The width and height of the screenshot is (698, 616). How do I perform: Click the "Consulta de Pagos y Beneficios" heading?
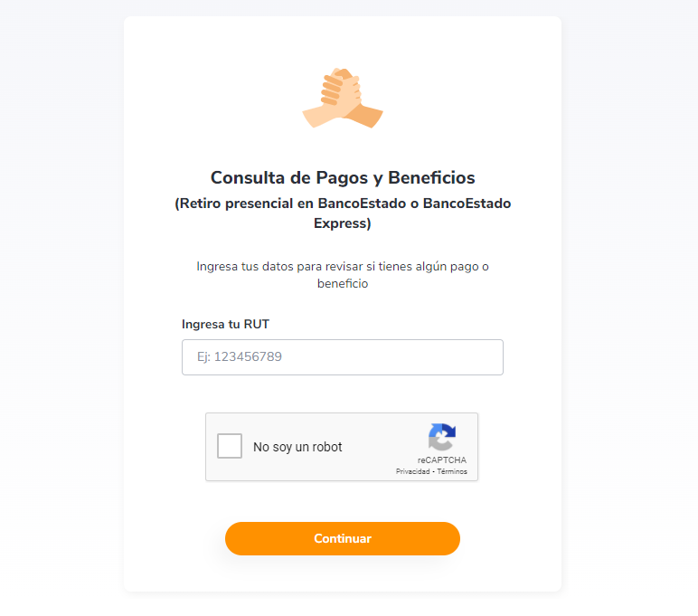click(342, 177)
